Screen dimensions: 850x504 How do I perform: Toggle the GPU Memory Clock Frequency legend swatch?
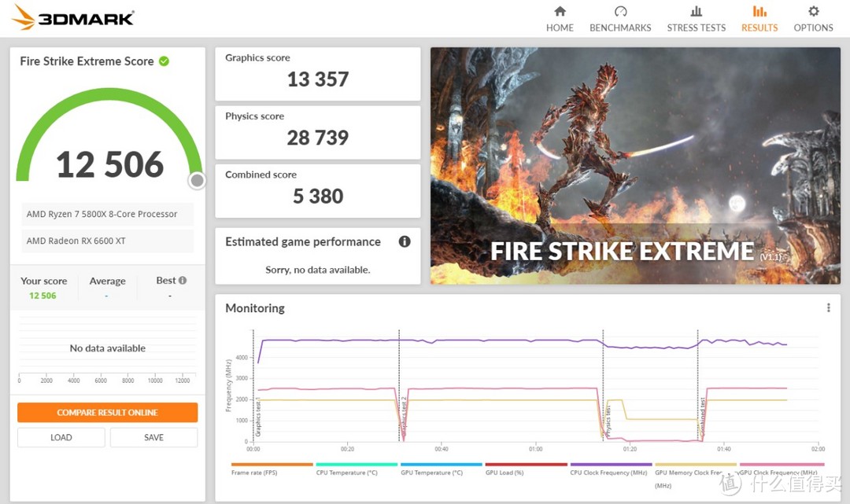(696, 465)
